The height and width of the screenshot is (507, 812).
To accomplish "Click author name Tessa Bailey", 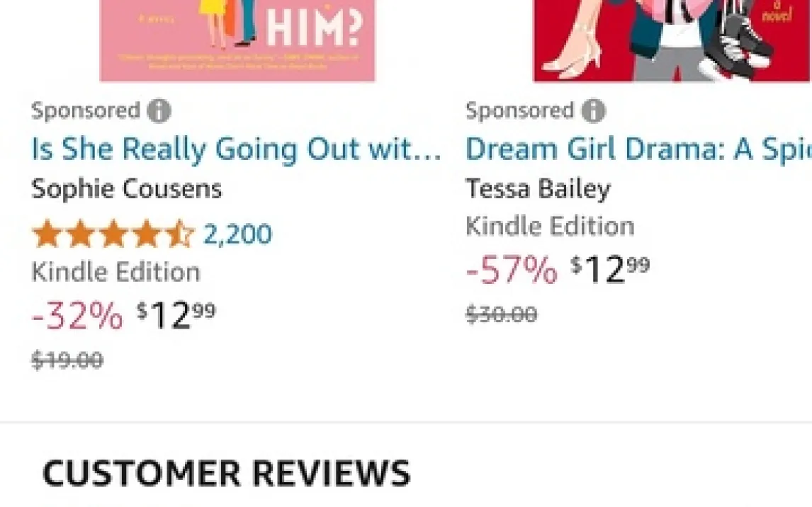I will coord(538,189).
